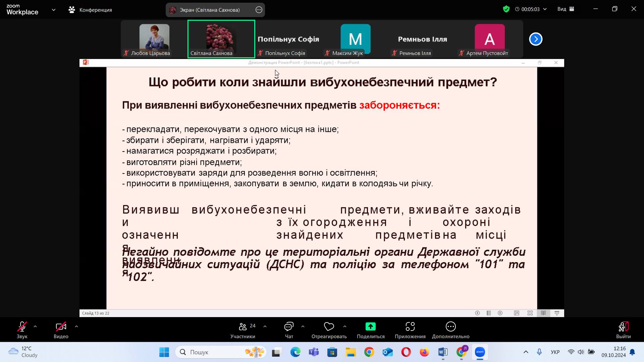Open the Дополнительно more options menu

pyautogui.click(x=450, y=330)
